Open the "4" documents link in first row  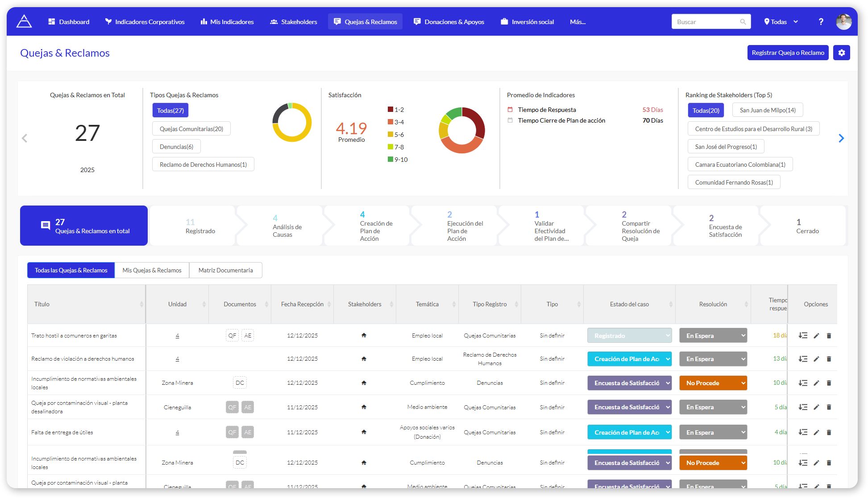[177, 335]
